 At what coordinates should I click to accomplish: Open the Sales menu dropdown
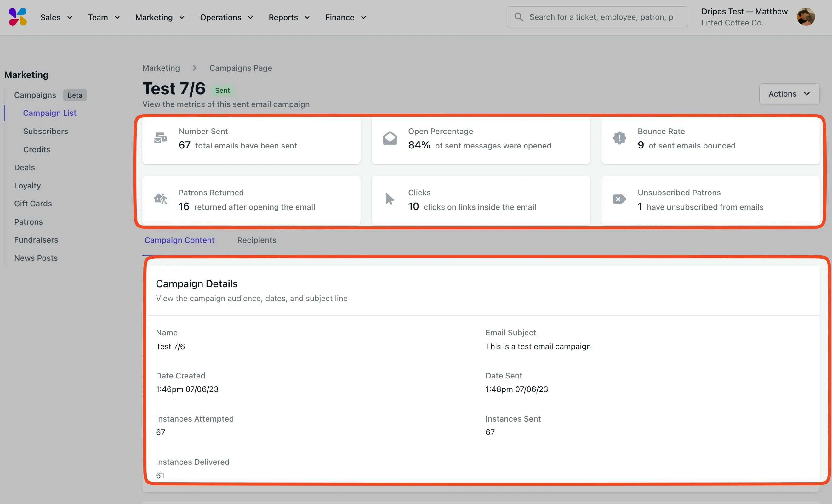(x=56, y=17)
